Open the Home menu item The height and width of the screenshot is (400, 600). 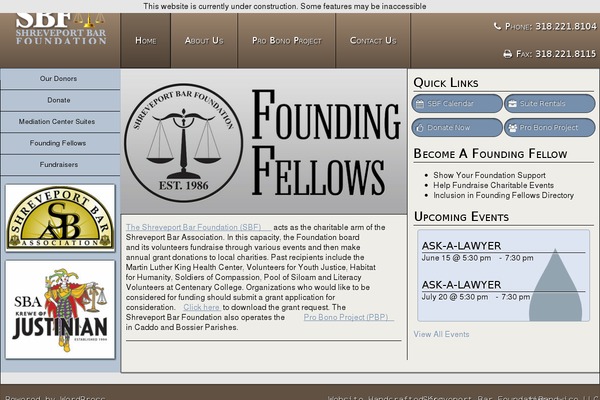coord(145,41)
